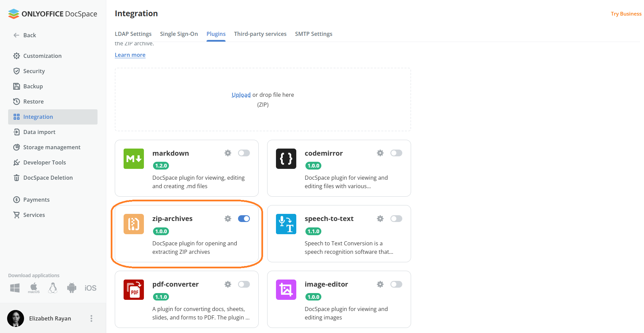Go to the Security section
Screen dimensions: 644x333
coord(34,71)
